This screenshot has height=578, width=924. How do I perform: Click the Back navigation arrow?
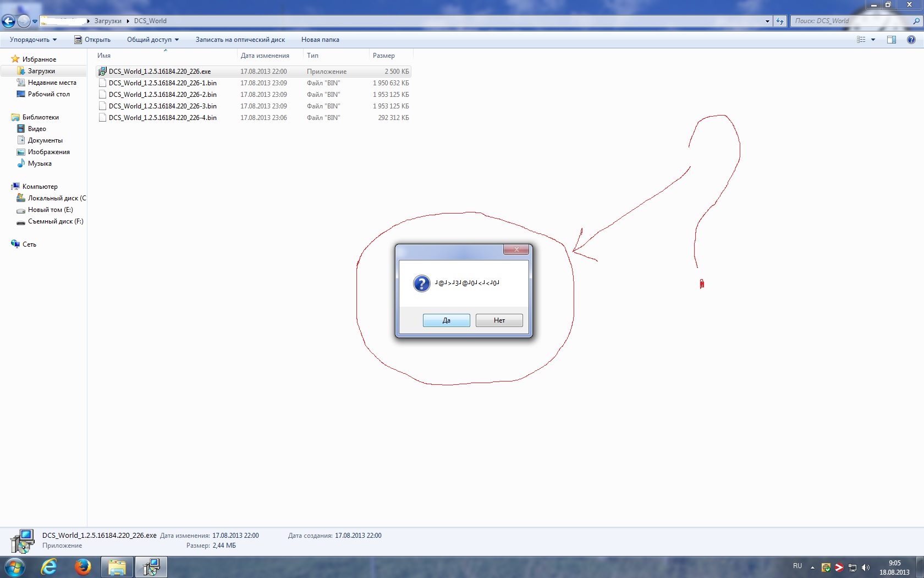coord(8,21)
